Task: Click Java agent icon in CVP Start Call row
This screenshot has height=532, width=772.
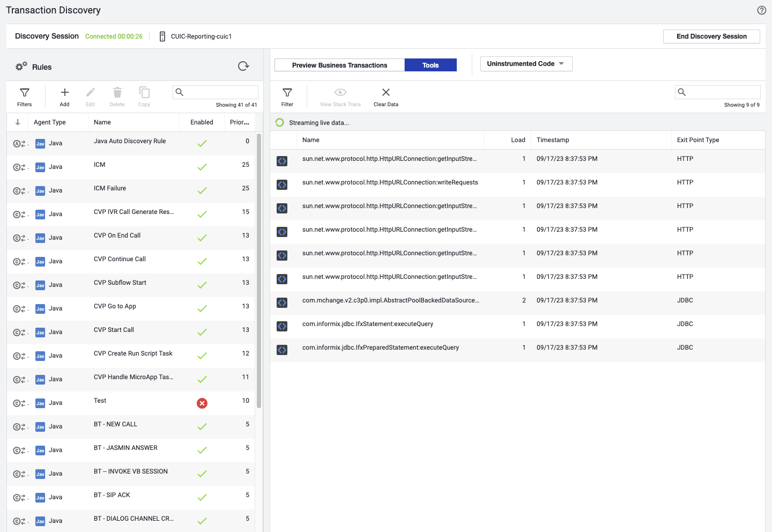Action: pyautogui.click(x=40, y=332)
